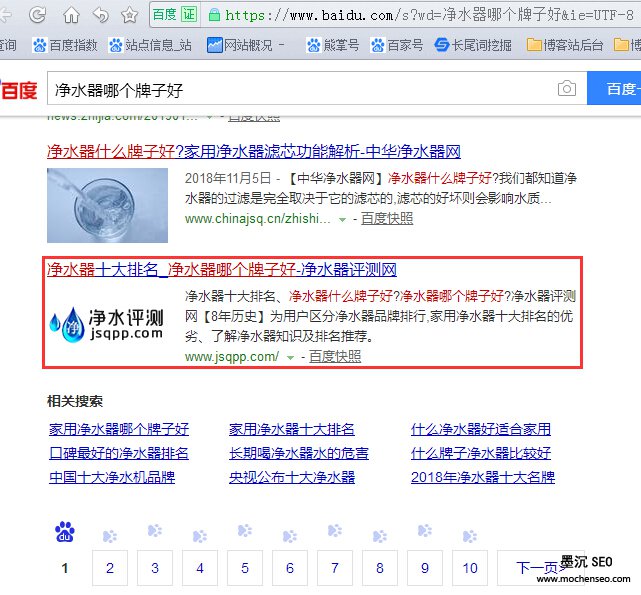Screen dimensions: 641x595
Task: Click the 百度 证 verification badge
Action: pyautogui.click(x=175, y=15)
